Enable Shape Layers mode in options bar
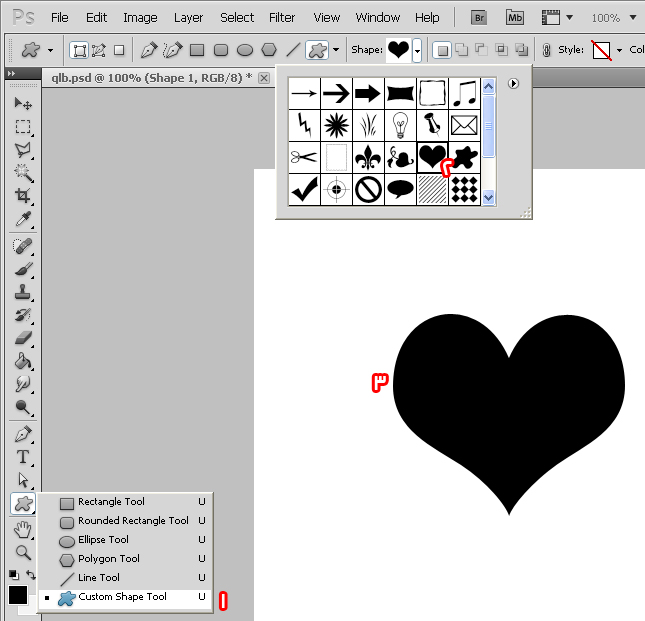645x621 pixels. tap(79, 50)
